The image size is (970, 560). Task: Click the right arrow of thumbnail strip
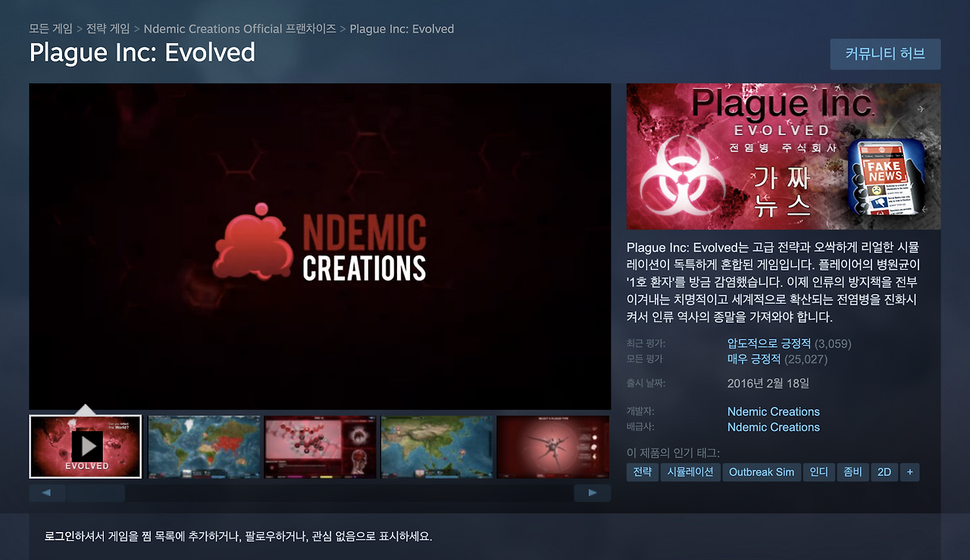593,493
